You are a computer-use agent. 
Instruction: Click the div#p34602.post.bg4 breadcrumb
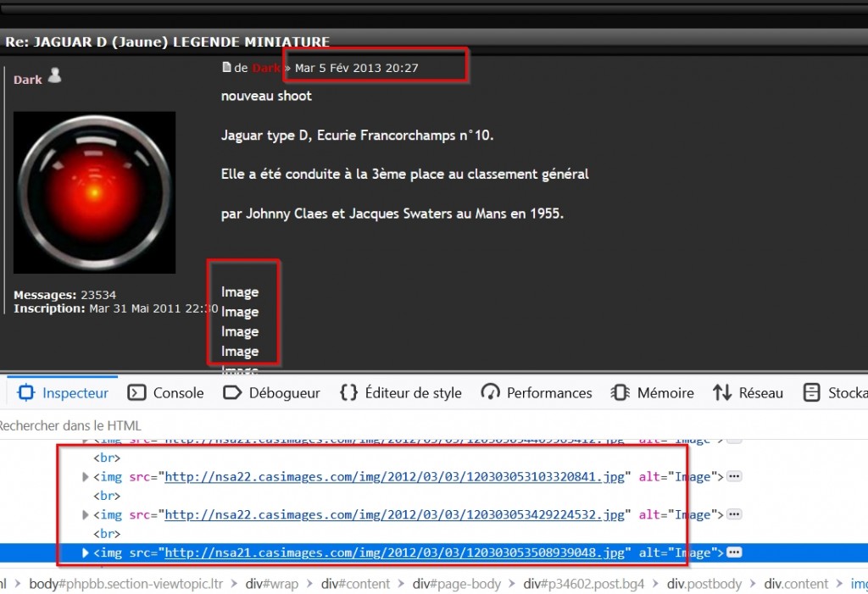click(584, 584)
